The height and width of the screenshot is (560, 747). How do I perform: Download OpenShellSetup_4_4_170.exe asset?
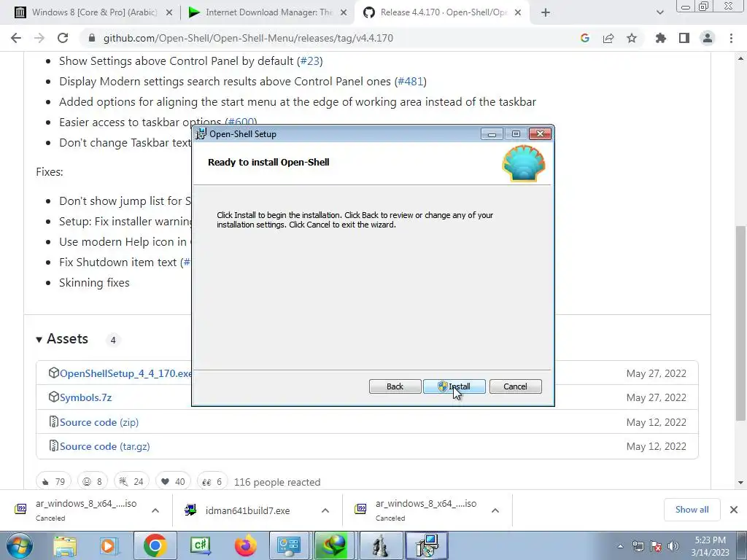click(x=125, y=373)
